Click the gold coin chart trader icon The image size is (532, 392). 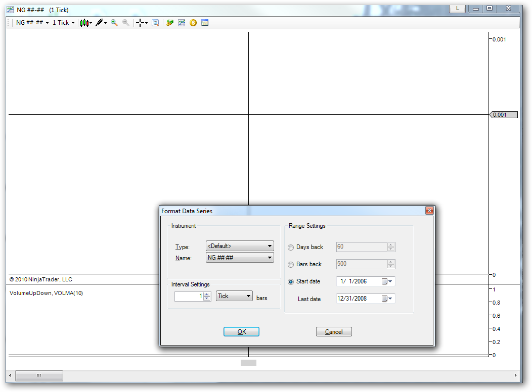click(193, 23)
